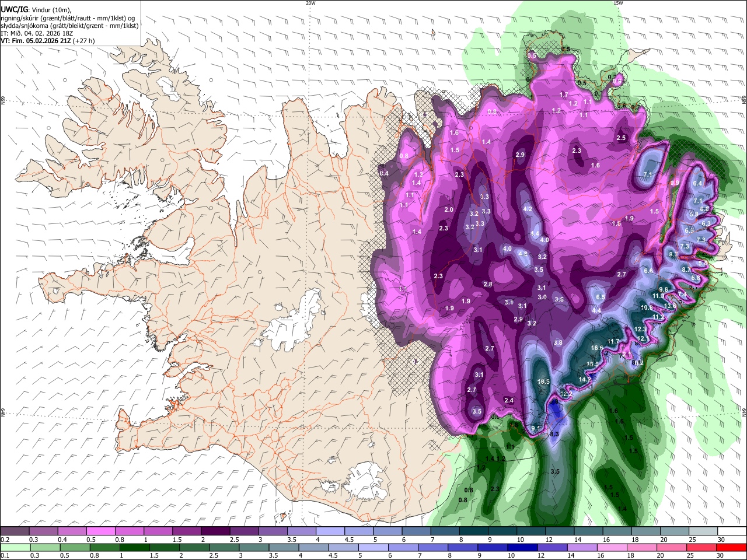Select the dark teal 9 swatch in top legend
Image resolution: width=747 pixels, height=560 pixels.
502,531
